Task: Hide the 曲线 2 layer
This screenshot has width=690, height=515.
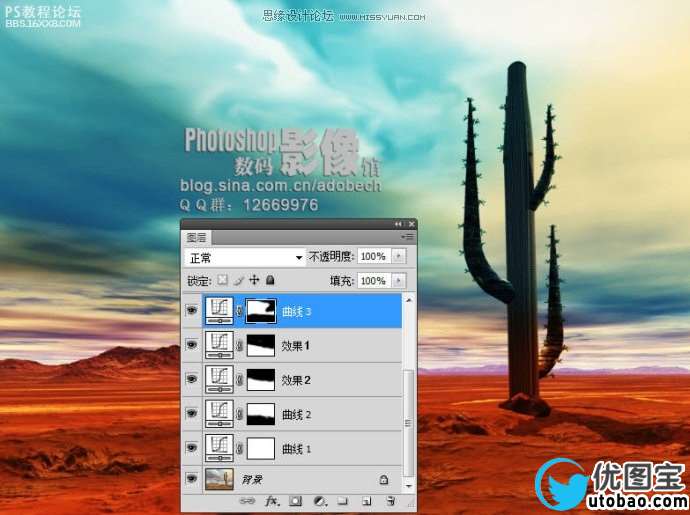Action: point(191,413)
